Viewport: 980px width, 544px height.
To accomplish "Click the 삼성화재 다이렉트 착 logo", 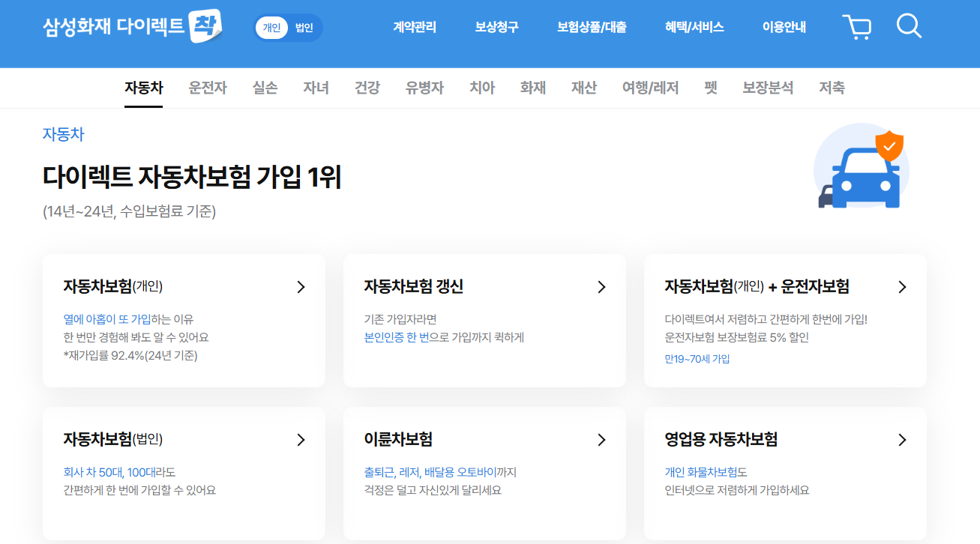I will [133, 27].
